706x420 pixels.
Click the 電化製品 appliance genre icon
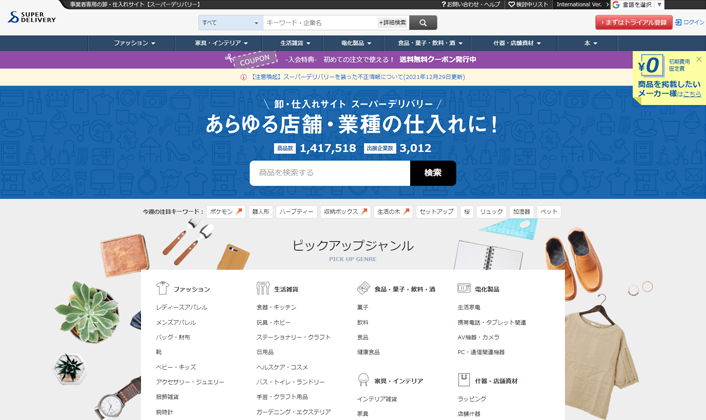click(464, 288)
